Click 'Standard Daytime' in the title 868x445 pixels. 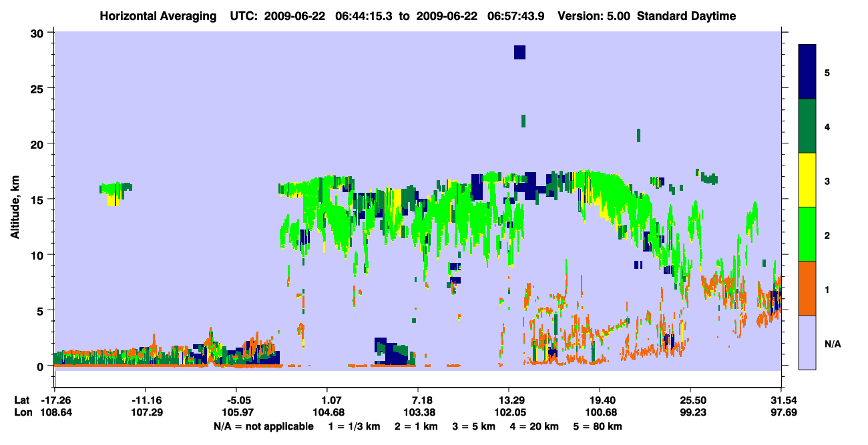[x=686, y=16]
